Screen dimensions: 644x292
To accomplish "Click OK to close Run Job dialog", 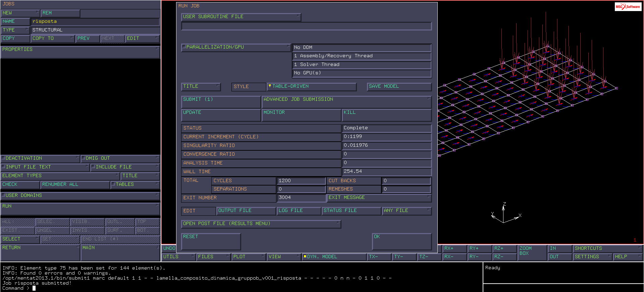I will pos(402,241).
